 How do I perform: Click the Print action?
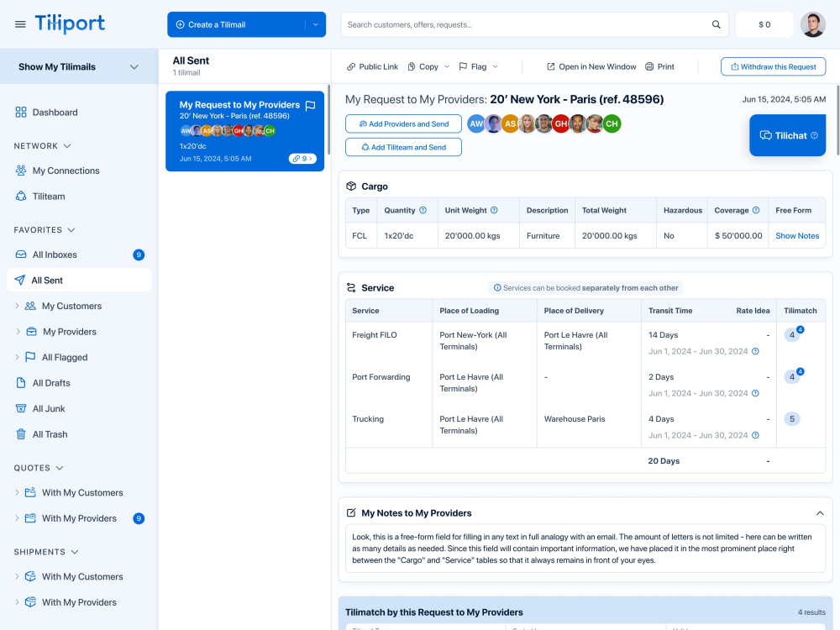click(659, 67)
